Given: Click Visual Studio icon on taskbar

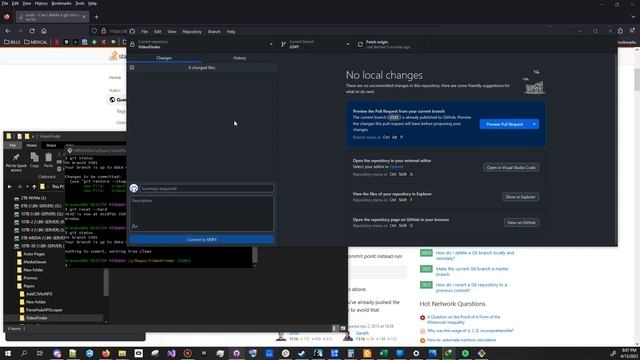Looking at the screenshot, I should 171,353.
